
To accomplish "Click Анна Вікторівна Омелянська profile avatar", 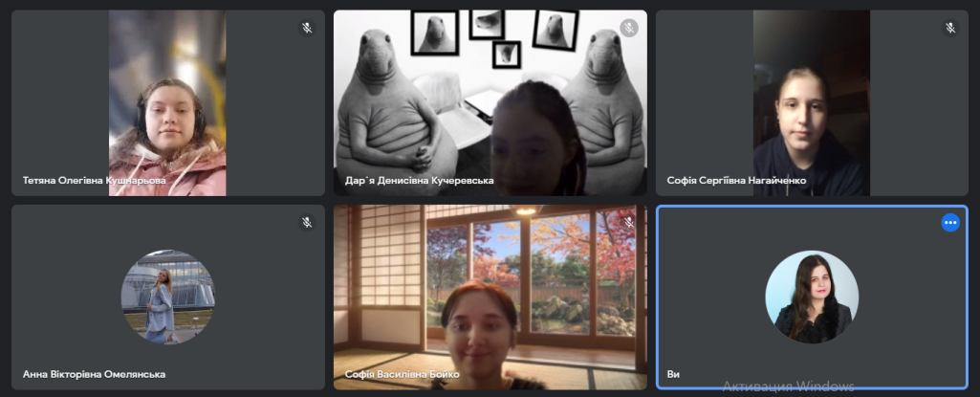I will [x=168, y=297].
